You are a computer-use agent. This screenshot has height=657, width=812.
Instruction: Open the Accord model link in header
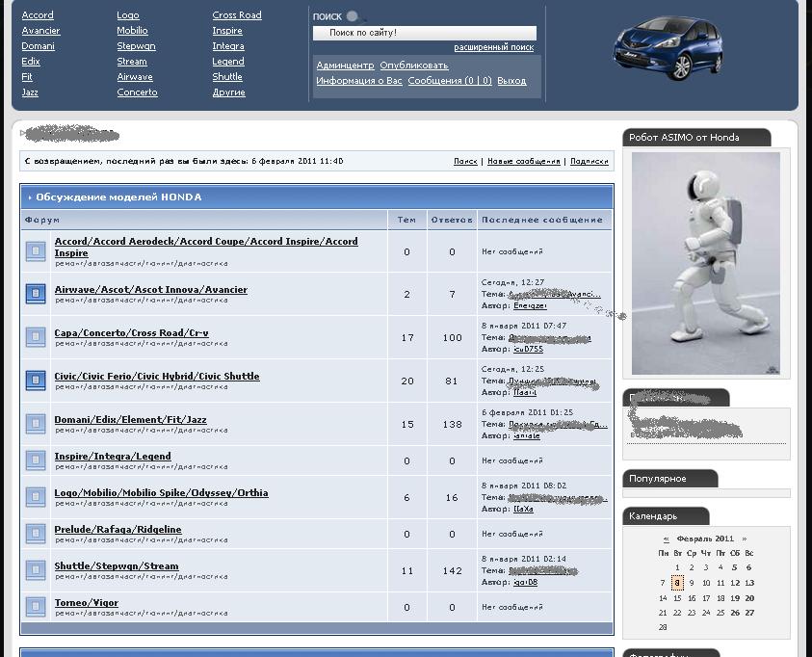click(x=38, y=15)
